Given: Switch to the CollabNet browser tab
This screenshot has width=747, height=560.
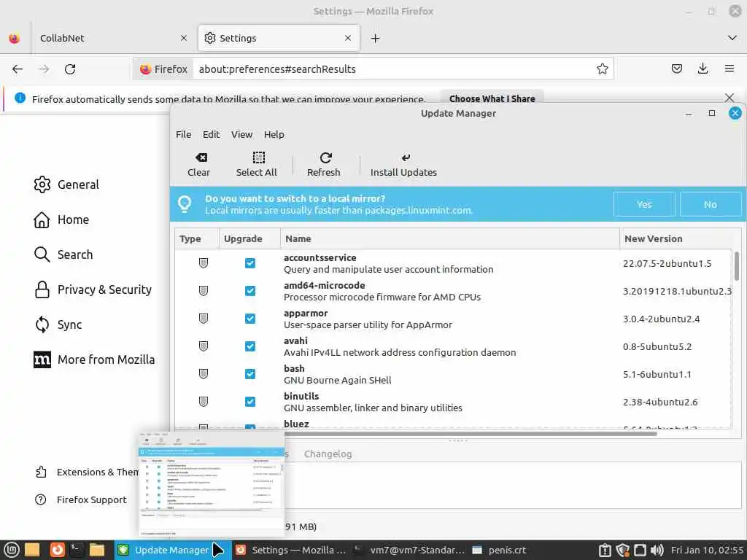Looking at the screenshot, I should 113,38.
